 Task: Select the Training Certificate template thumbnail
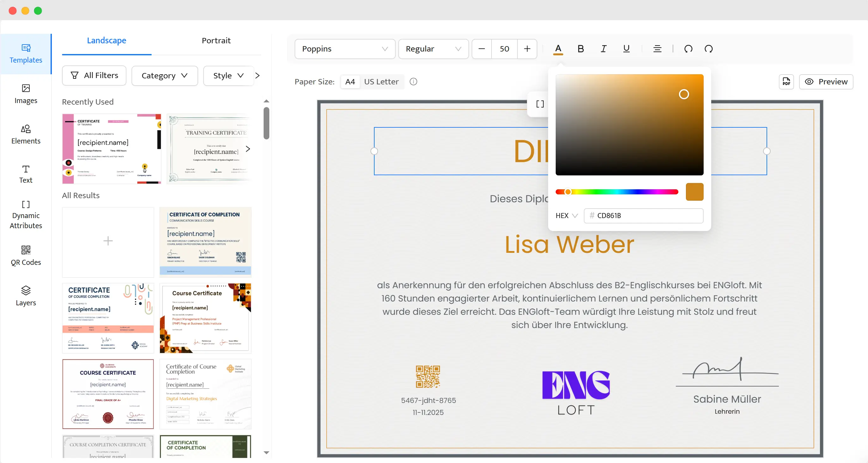209,149
